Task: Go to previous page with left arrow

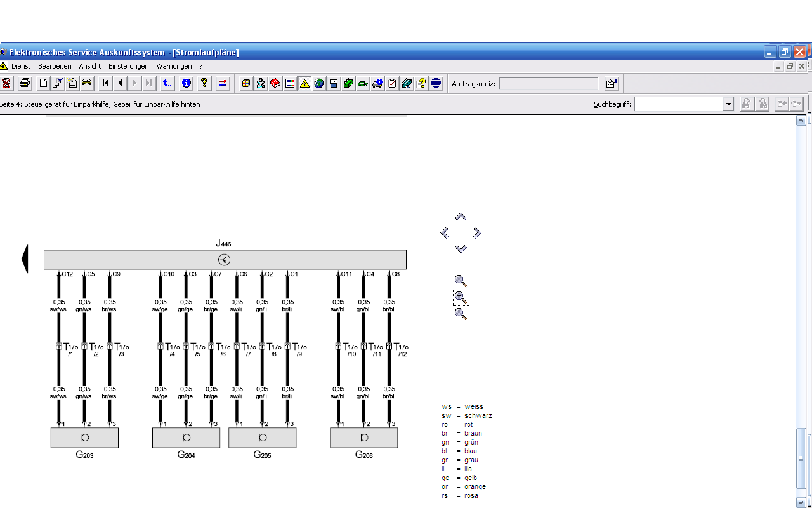Action: [120, 83]
